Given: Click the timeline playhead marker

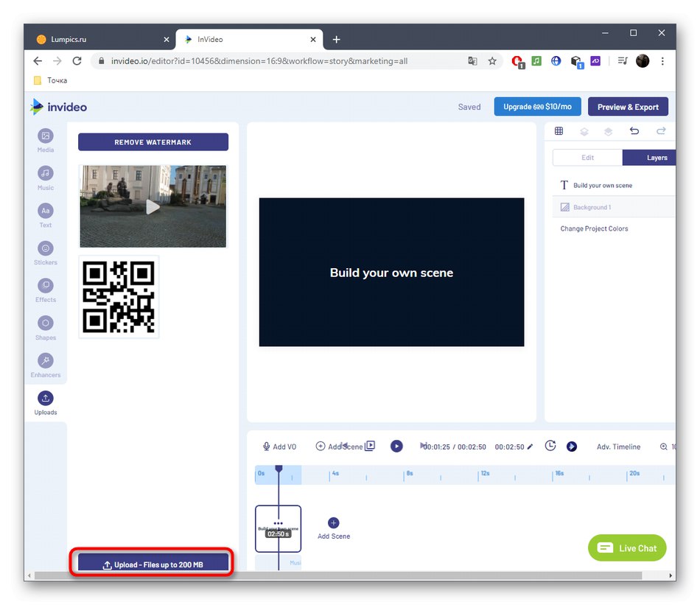Looking at the screenshot, I should tap(279, 469).
